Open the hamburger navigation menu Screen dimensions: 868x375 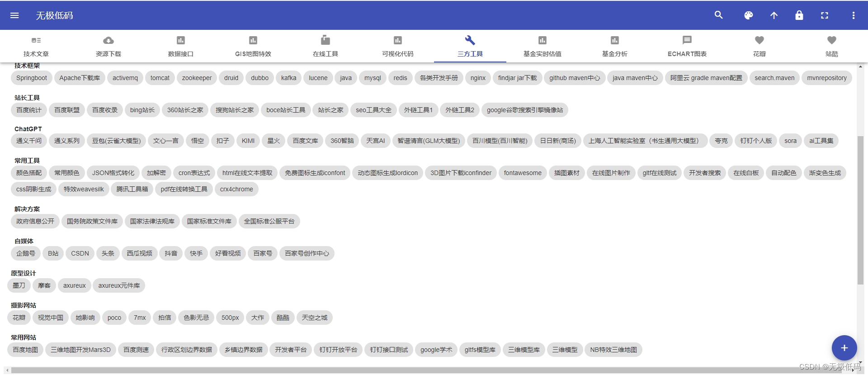14,15
